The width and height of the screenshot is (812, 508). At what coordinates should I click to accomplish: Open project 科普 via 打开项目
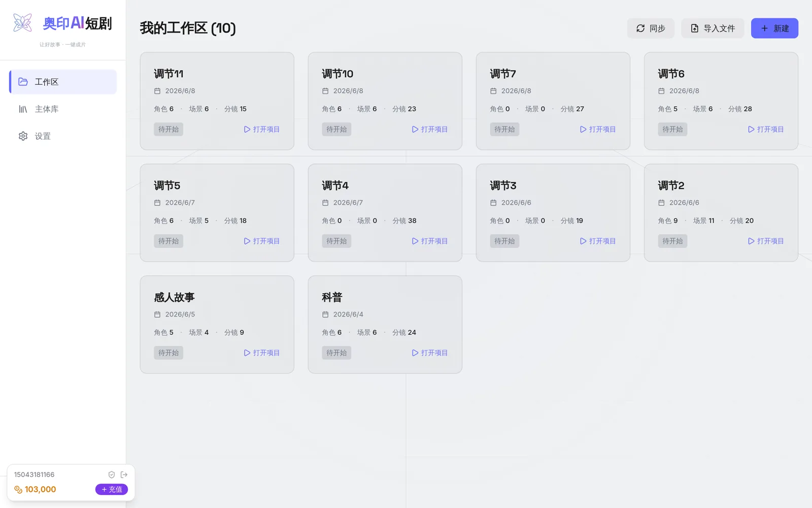tap(430, 353)
